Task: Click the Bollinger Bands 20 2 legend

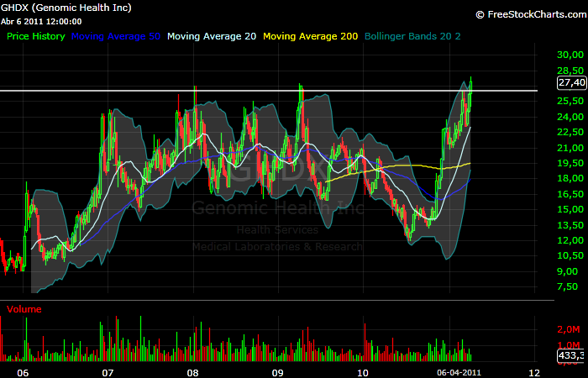Action: point(412,36)
